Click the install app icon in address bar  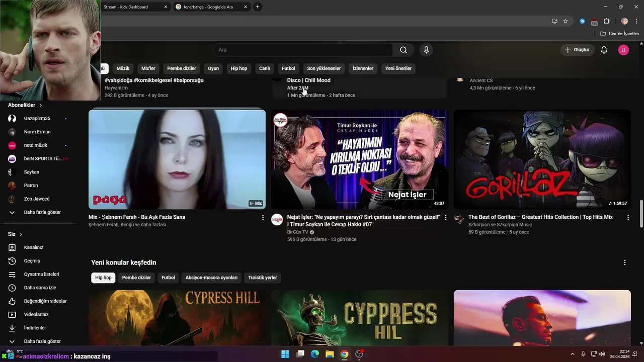coord(554,21)
